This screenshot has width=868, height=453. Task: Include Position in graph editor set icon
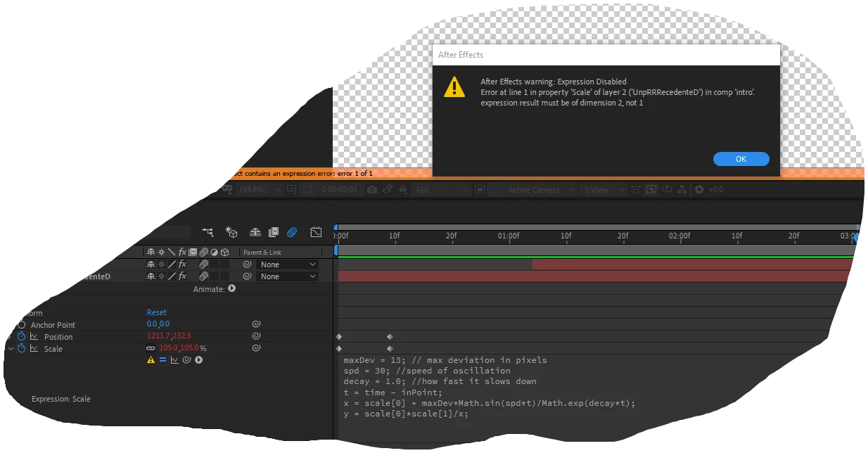pos(34,337)
